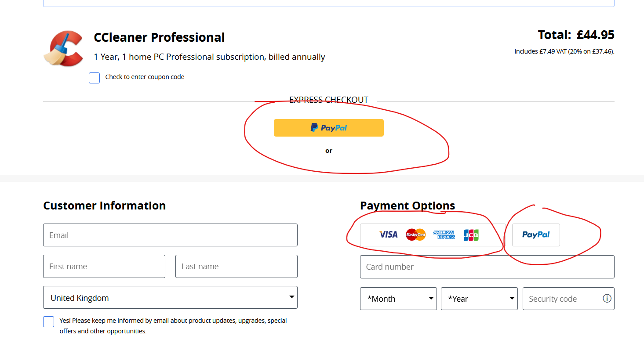
Task: Select the PayPal payment option tab
Action: coord(536,235)
